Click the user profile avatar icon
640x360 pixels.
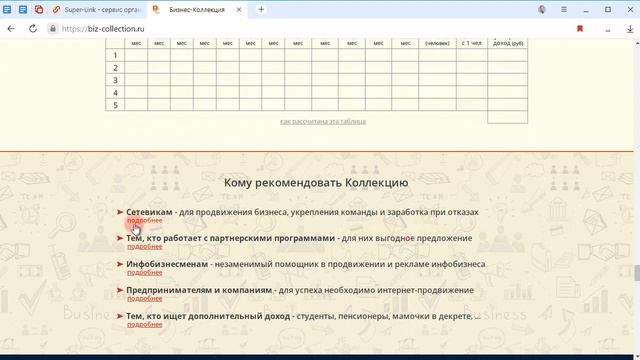pyautogui.click(x=542, y=9)
